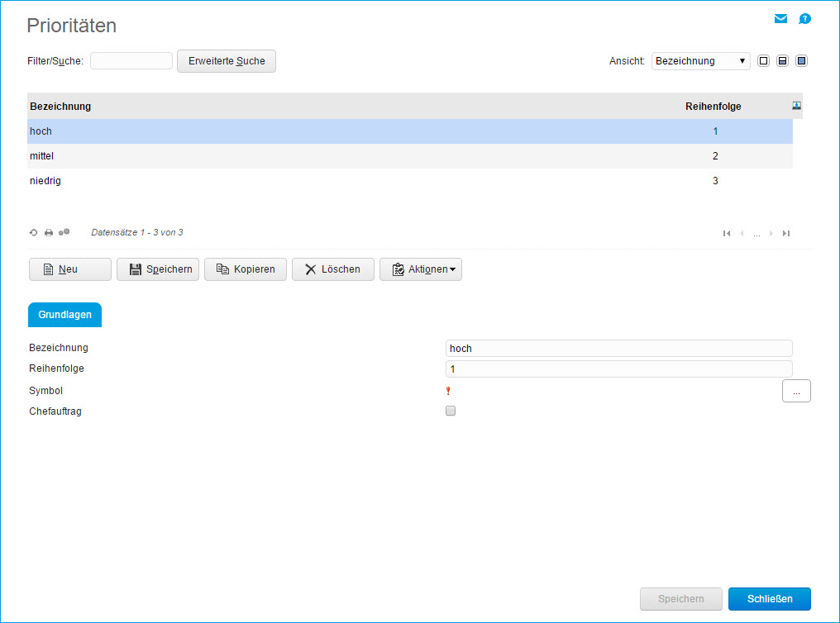Click the printer icon below the table
This screenshot has width=840, height=623.
click(49, 233)
